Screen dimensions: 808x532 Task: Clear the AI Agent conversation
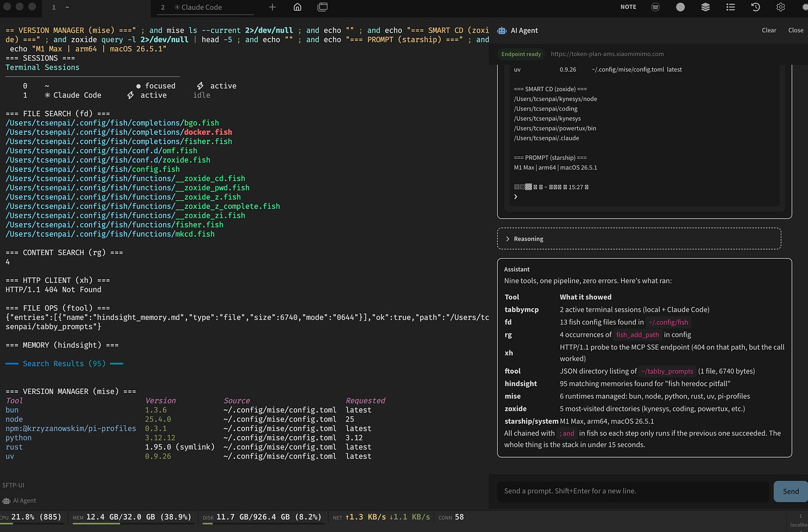point(769,31)
